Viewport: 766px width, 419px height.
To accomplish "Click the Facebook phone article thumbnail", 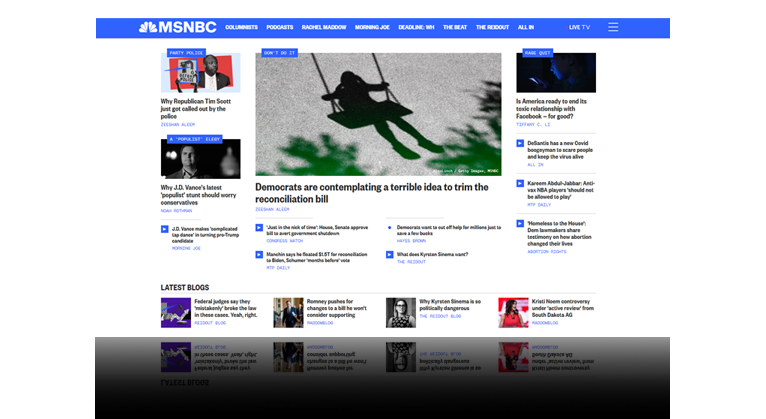I will click(556, 73).
